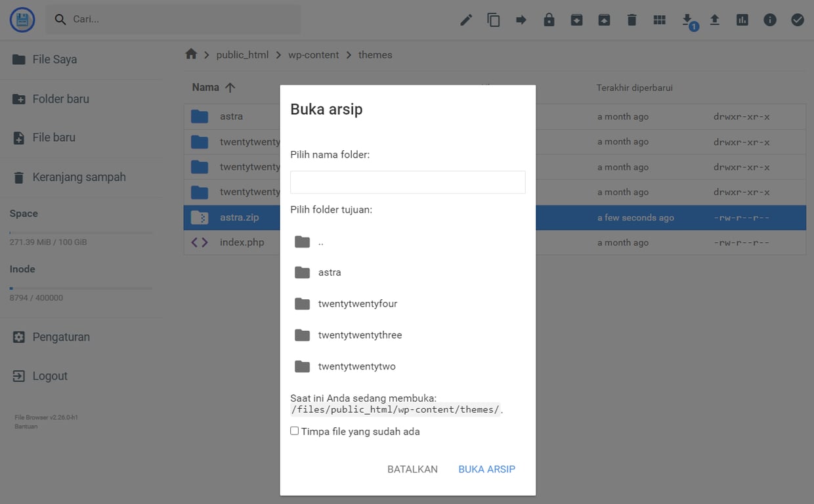The width and height of the screenshot is (814, 504).
Task: Click the Move file arrow icon
Action: click(x=521, y=20)
